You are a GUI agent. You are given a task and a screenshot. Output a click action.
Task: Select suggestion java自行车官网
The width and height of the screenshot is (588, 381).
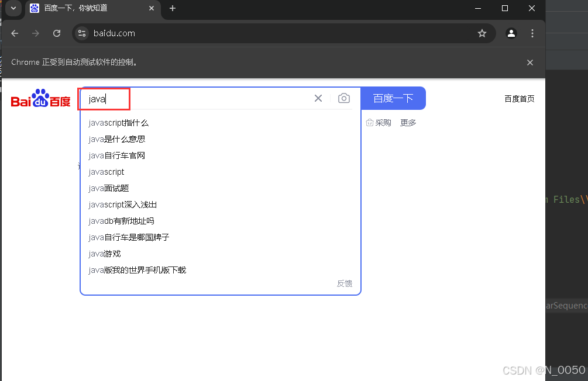click(220, 155)
